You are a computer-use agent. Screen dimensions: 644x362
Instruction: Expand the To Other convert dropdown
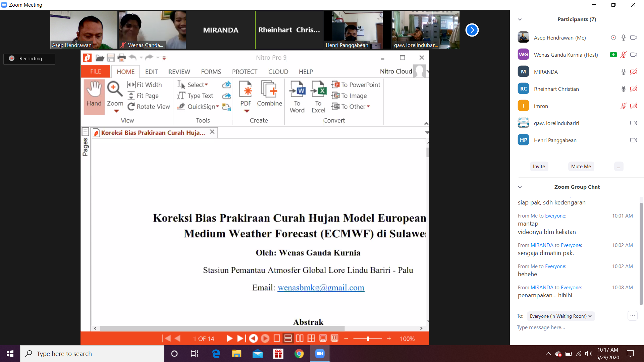coord(368,107)
